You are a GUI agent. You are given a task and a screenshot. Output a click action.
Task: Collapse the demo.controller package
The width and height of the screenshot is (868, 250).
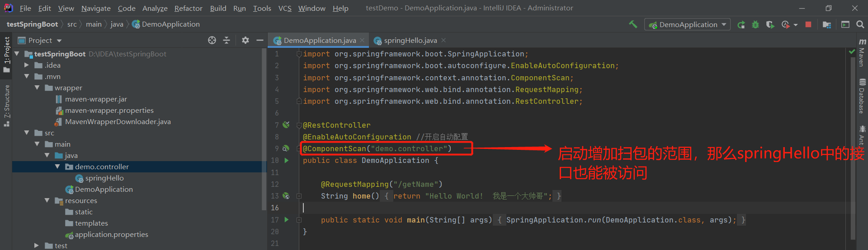(x=57, y=167)
